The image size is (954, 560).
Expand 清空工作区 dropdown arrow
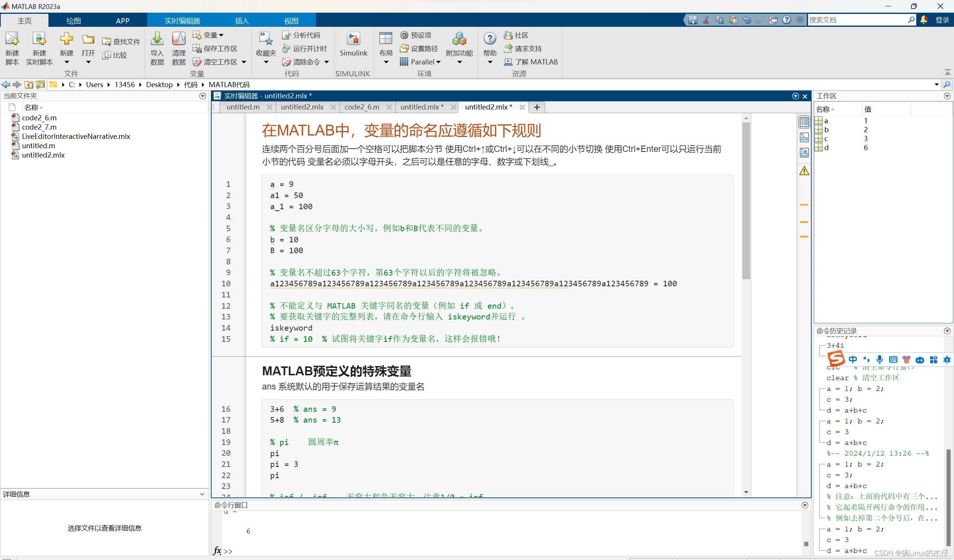point(244,62)
